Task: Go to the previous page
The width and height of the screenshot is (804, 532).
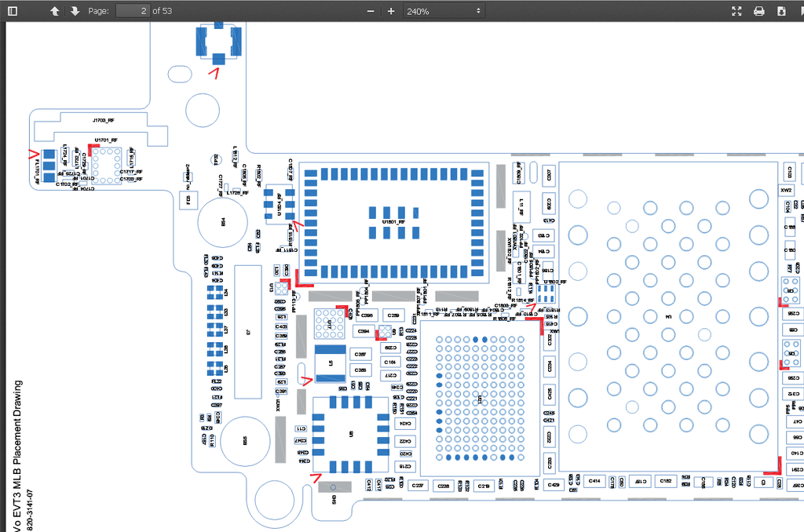Action: 54,11
